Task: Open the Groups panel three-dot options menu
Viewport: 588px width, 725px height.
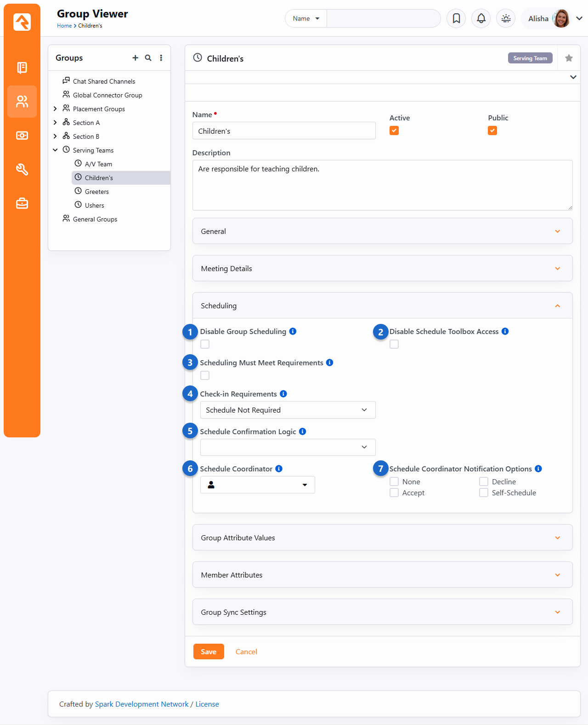Action: pyautogui.click(x=161, y=58)
